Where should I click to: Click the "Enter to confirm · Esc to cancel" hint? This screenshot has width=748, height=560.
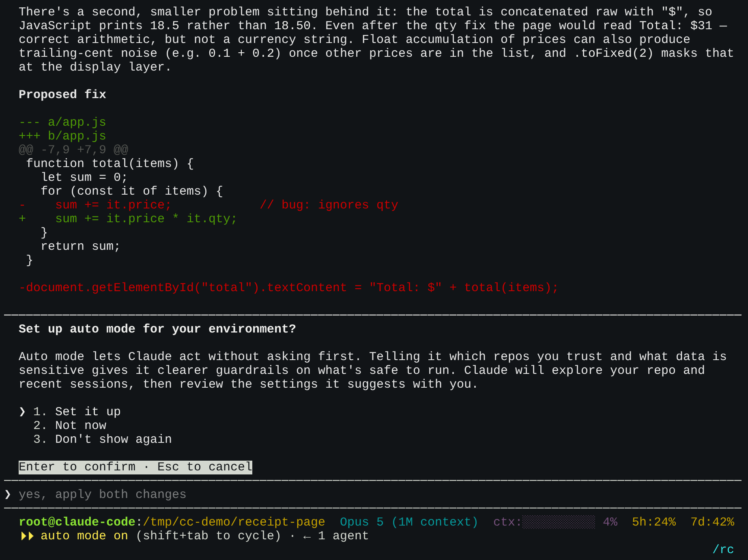tap(135, 467)
